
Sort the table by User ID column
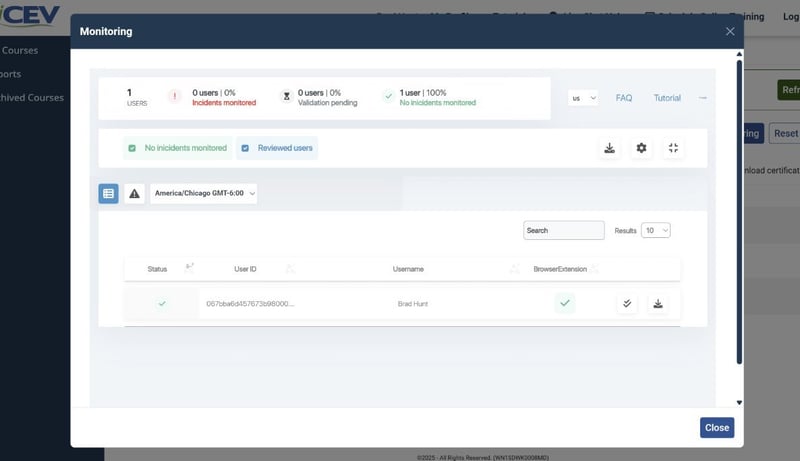(245, 269)
